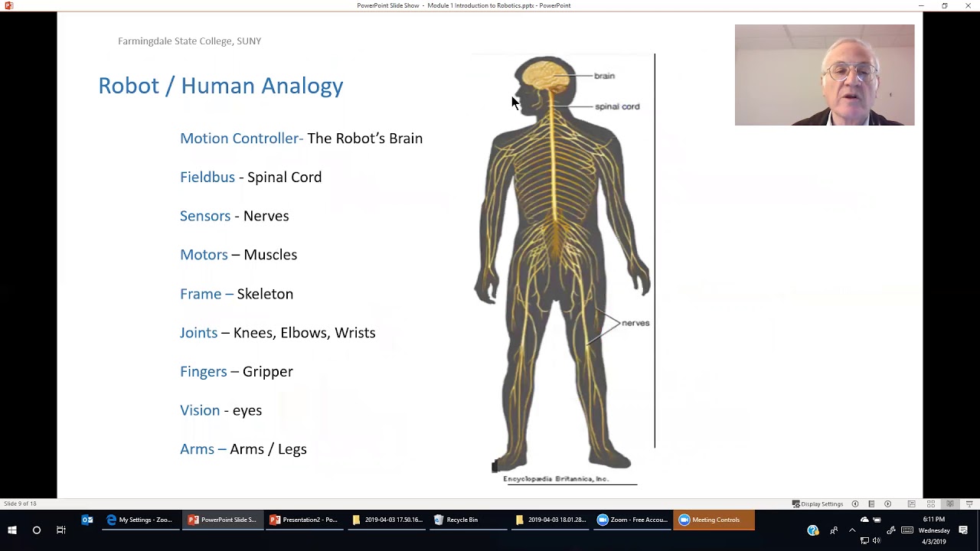This screenshot has height=551, width=980.
Task: Click the Get Help tray icon
Action: (x=813, y=530)
